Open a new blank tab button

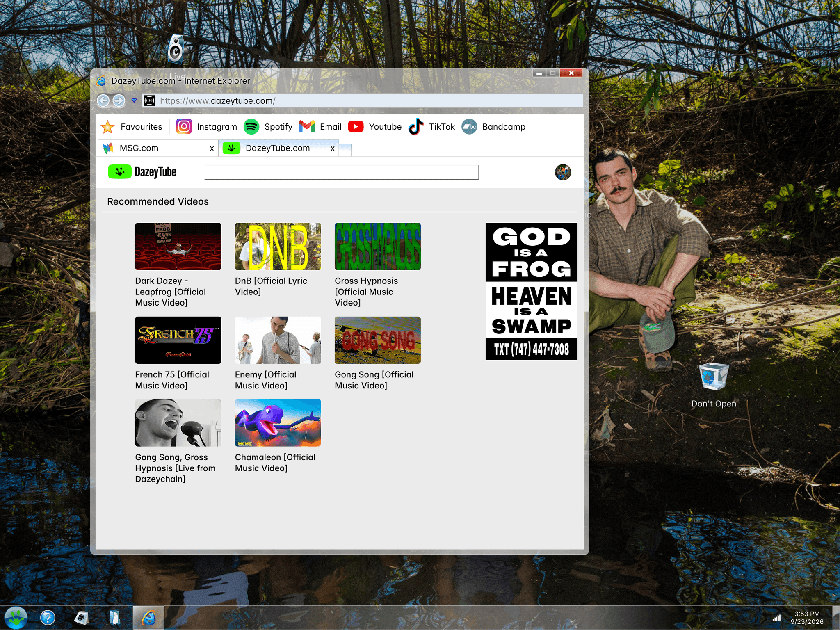point(345,150)
